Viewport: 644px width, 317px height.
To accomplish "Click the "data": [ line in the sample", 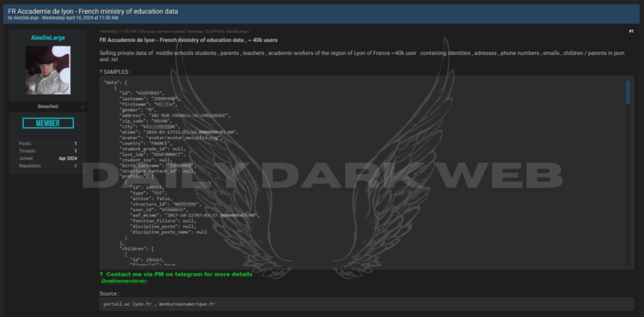I will (x=115, y=82).
